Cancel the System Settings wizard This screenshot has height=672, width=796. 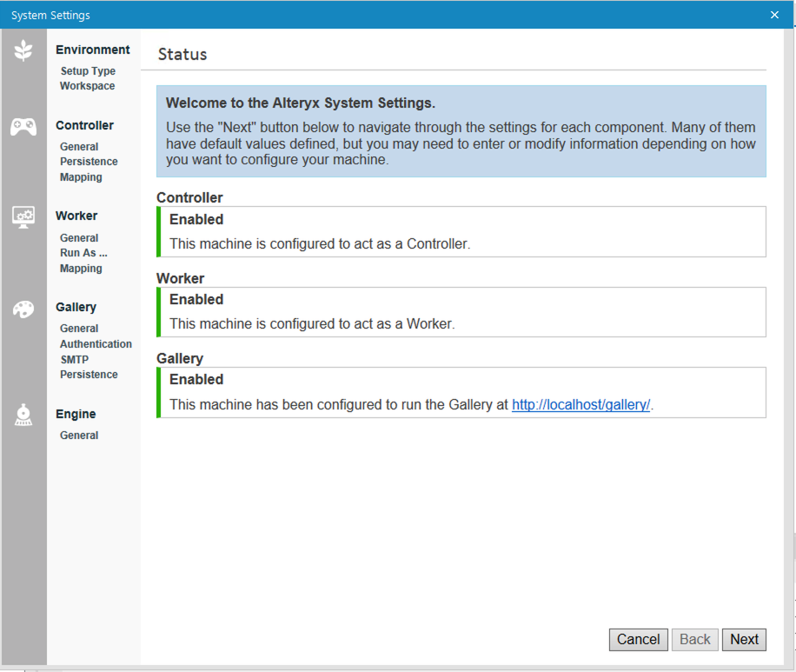coord(638,639)
